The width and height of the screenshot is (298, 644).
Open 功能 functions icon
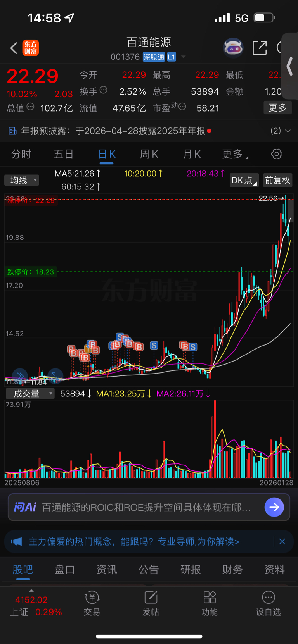click(x=210, y=598)
